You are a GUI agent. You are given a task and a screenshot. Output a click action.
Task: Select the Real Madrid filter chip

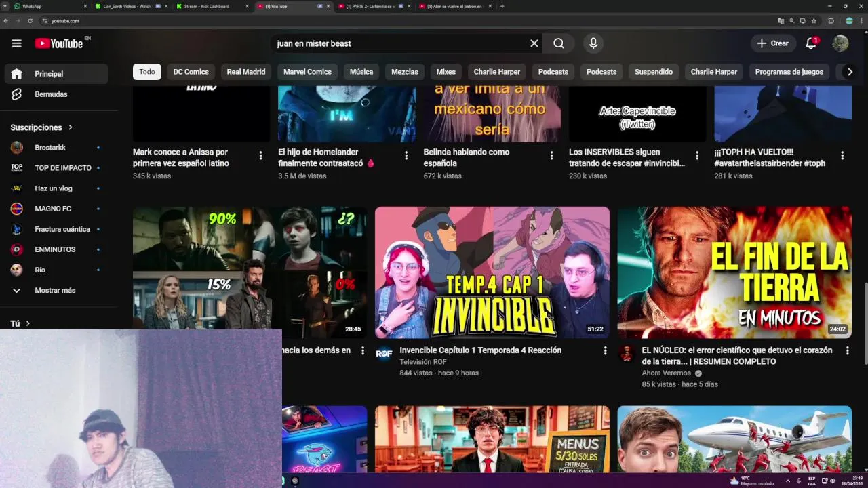tap(246, 72)
